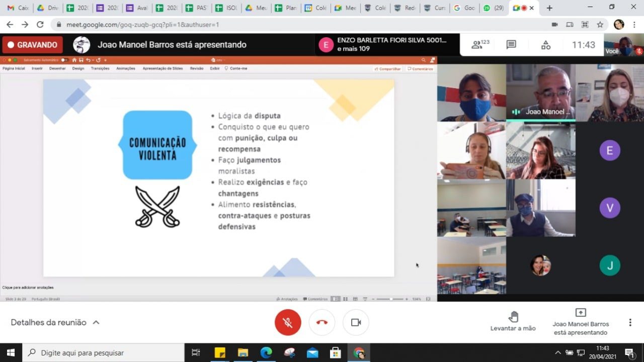Switch to the Drive browser tab
The height and width of the screenshot is (362, 644).
coord(48,8)
